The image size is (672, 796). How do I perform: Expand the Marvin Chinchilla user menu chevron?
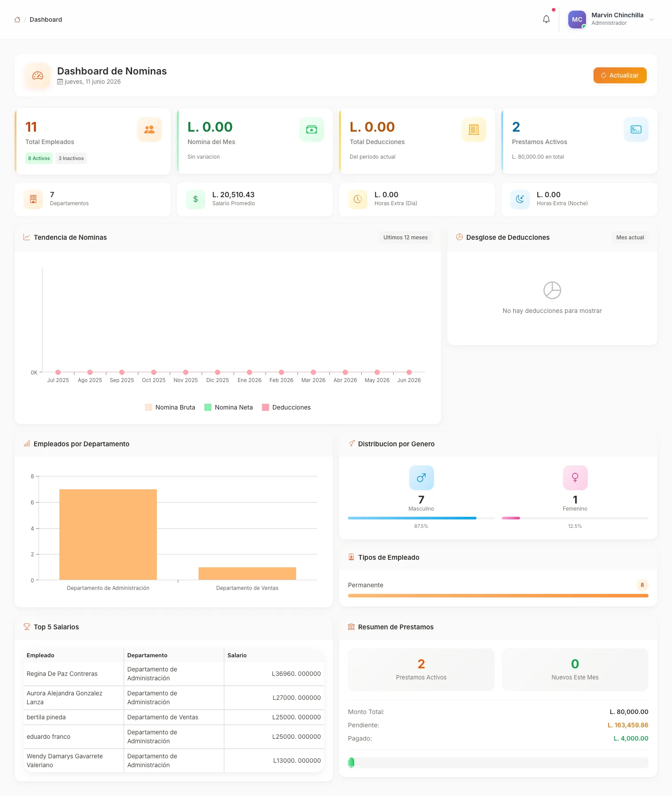pos(651,20)
